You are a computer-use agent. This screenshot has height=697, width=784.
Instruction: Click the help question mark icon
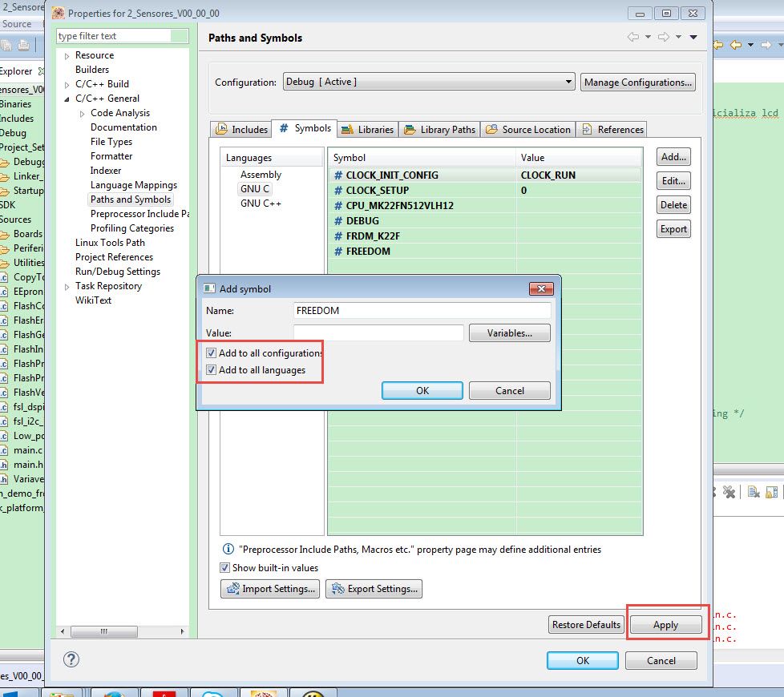click(x=71, y=659)
